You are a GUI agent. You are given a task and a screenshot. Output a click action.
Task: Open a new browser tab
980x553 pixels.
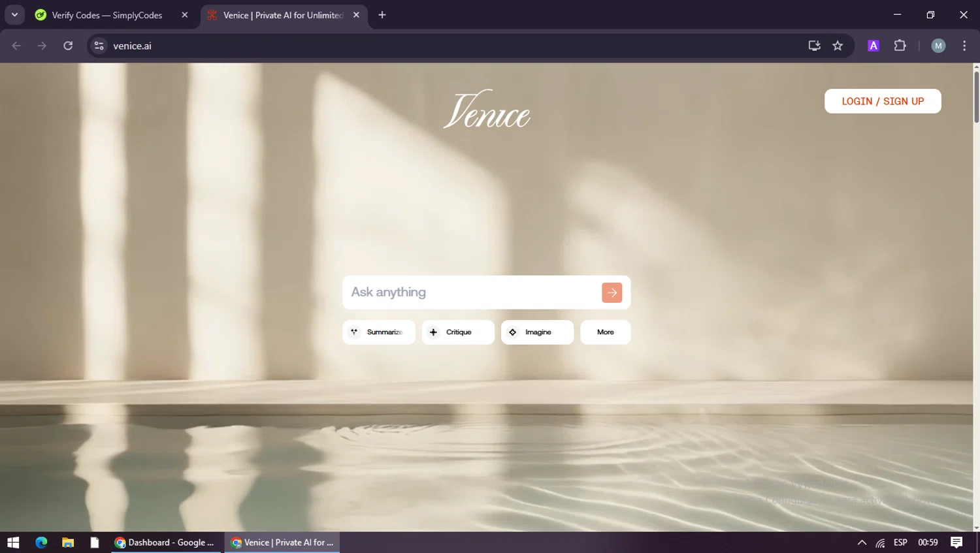pyautogui.click(x=382, y=15)
